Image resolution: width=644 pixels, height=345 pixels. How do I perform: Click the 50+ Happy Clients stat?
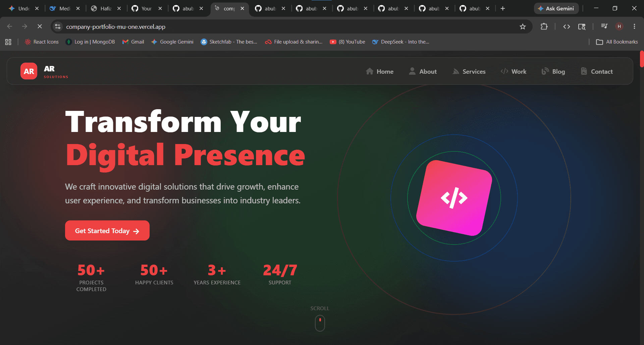(x=154, y=274)
